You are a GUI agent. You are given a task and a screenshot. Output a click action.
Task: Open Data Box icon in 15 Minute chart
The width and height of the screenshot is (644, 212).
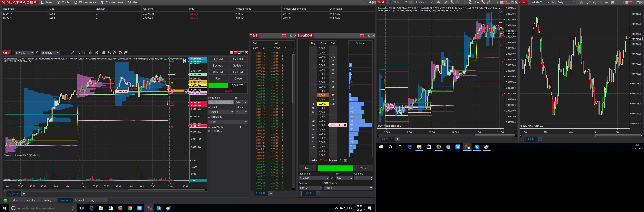point(96,53)
